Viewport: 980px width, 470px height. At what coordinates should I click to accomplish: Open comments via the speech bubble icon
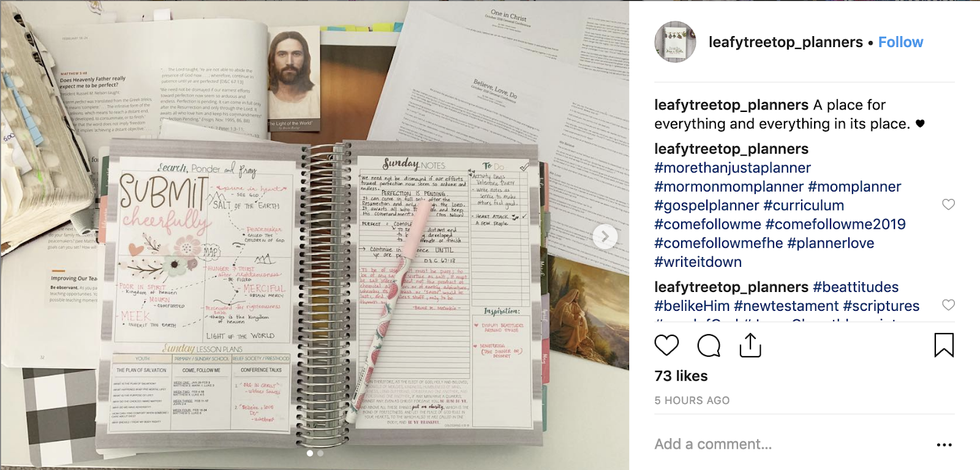(709, 346)
